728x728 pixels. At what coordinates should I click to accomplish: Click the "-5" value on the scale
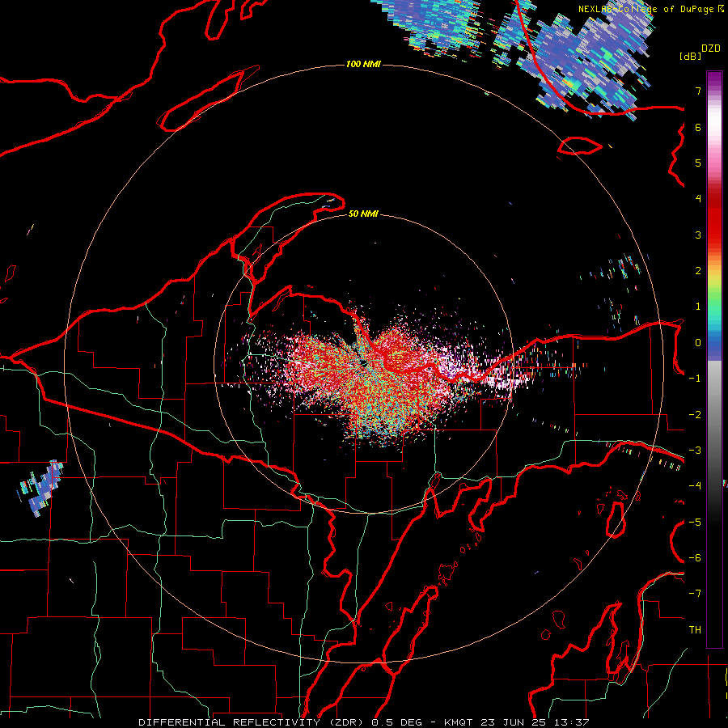[x=695, y=523]
